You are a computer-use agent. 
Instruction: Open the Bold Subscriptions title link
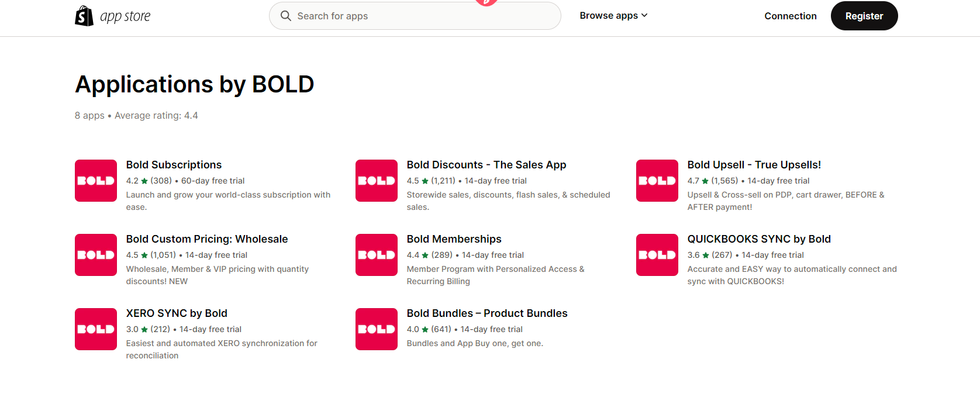pos(174,165)
